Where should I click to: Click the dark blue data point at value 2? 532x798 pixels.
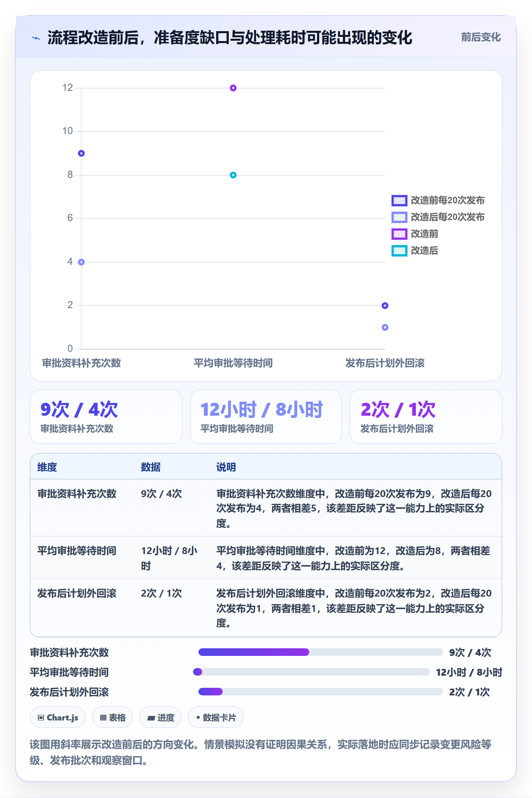click(x=385, y=306)
